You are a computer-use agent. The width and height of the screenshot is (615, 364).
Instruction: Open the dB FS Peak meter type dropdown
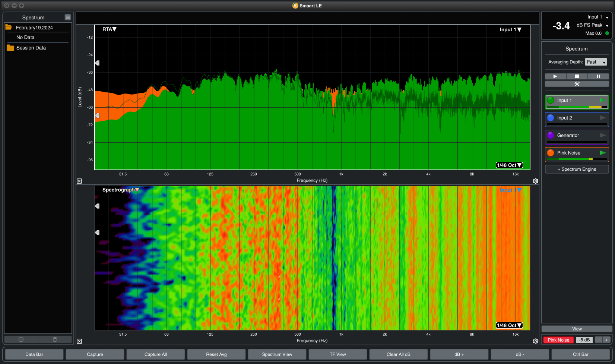click(x=592, y=25)
